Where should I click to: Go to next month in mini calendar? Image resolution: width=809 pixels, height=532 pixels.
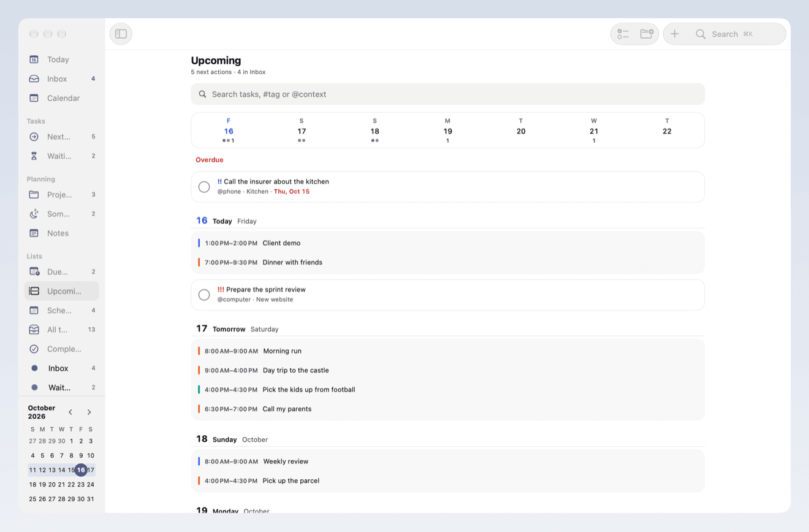(x=89, y=412)
